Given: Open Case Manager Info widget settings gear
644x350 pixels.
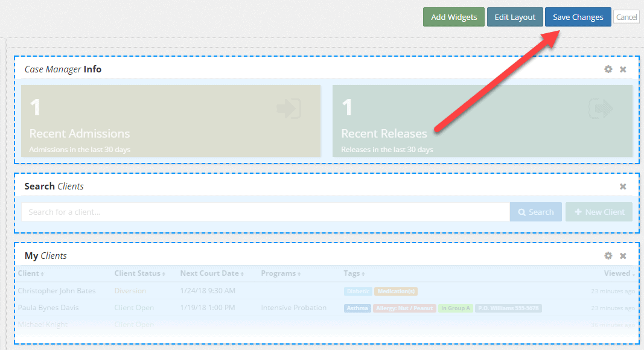Looking at the screenshot, I should point(608,69).
